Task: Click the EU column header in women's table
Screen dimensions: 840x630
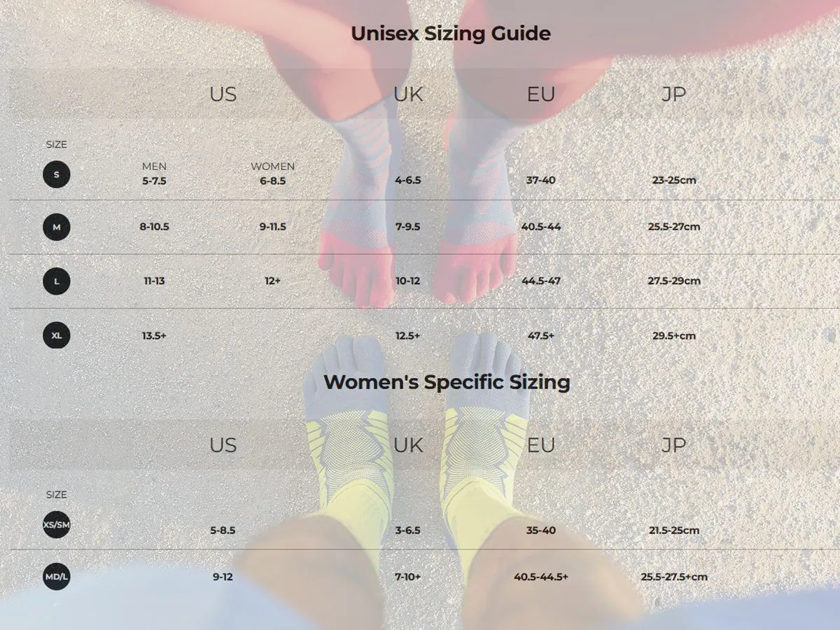Action: point(541,445)
